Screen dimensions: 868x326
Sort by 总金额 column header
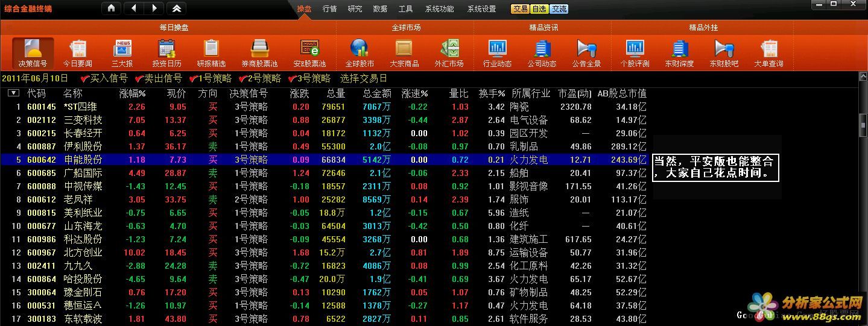pos(377,93)
